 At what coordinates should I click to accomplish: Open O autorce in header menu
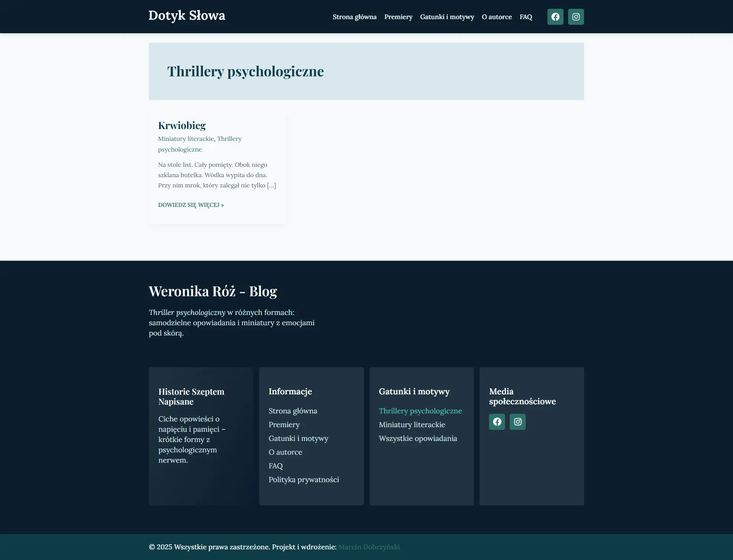point(496,17)
